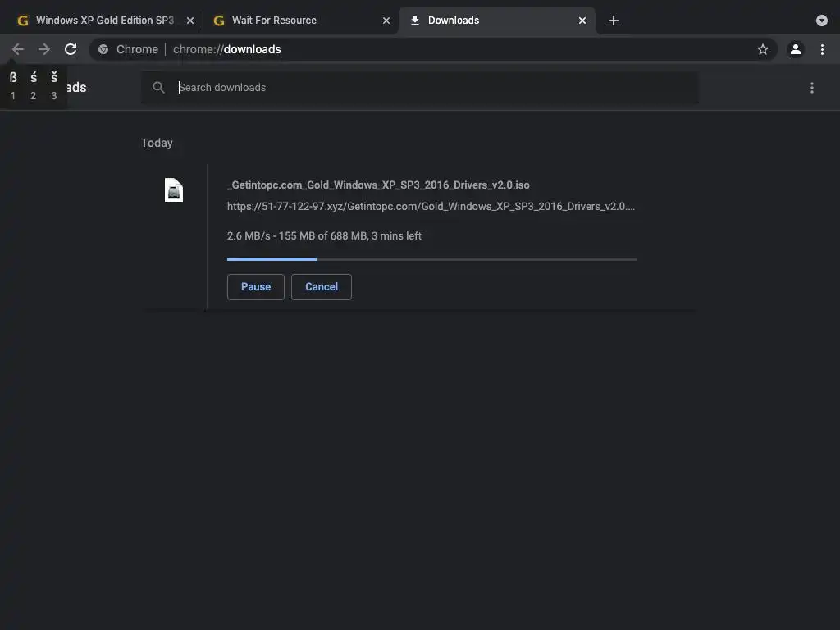Focus the Search downloads field
The image size is (840, 630).
tap(419, 87)
